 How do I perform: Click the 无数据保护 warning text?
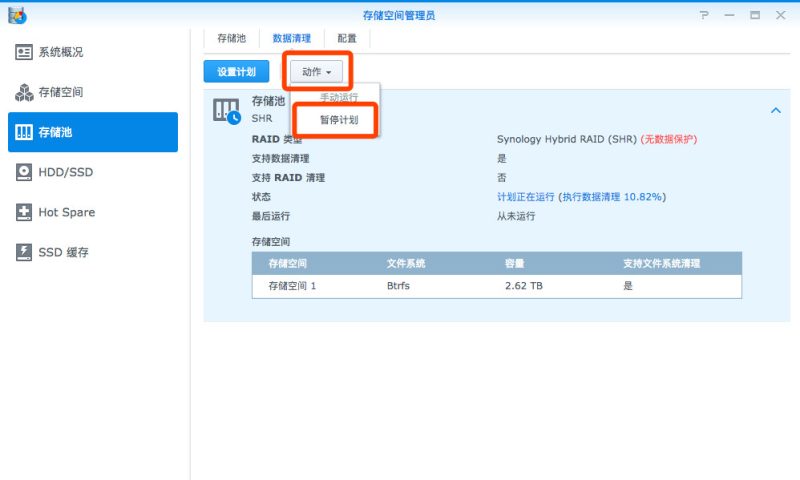[x=669, y=139]
